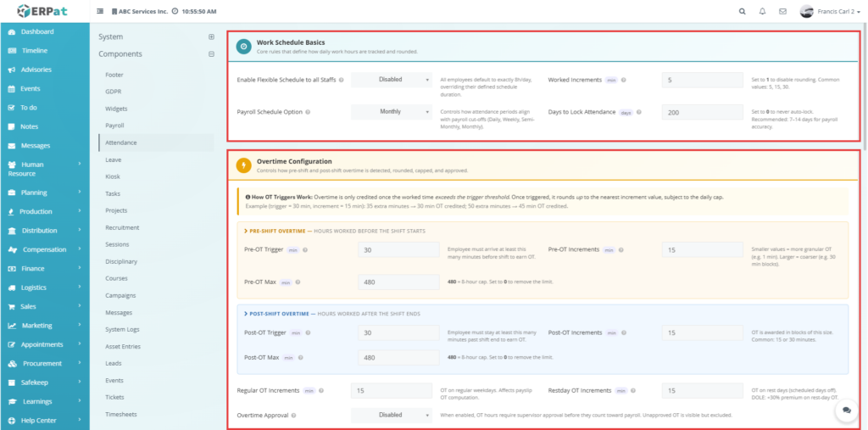The width and height of the screenshot is (868, 430).
Task: Select Payroll in components list
Action: 114,126
